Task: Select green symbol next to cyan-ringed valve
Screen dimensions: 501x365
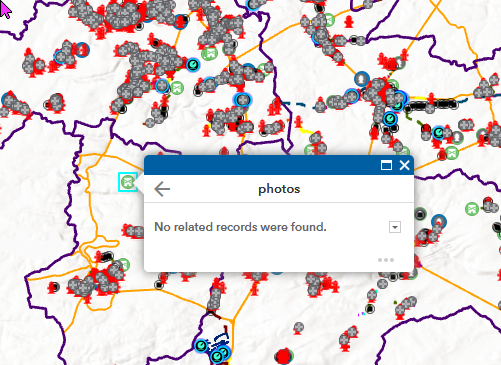Action: 177,88
